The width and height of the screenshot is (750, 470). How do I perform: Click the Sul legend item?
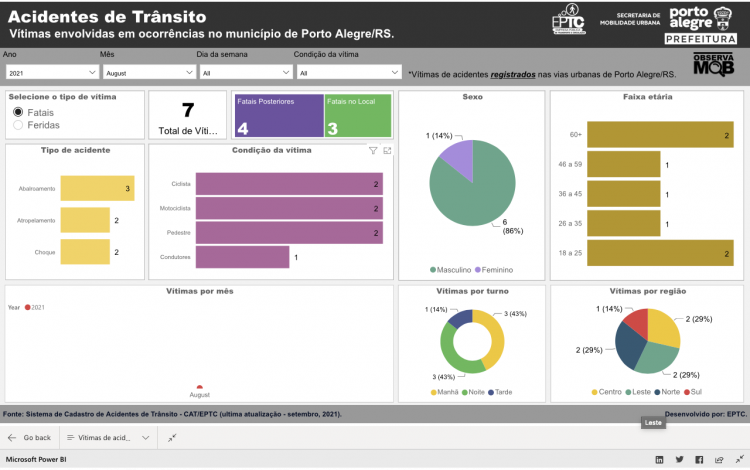pos(693,392)
